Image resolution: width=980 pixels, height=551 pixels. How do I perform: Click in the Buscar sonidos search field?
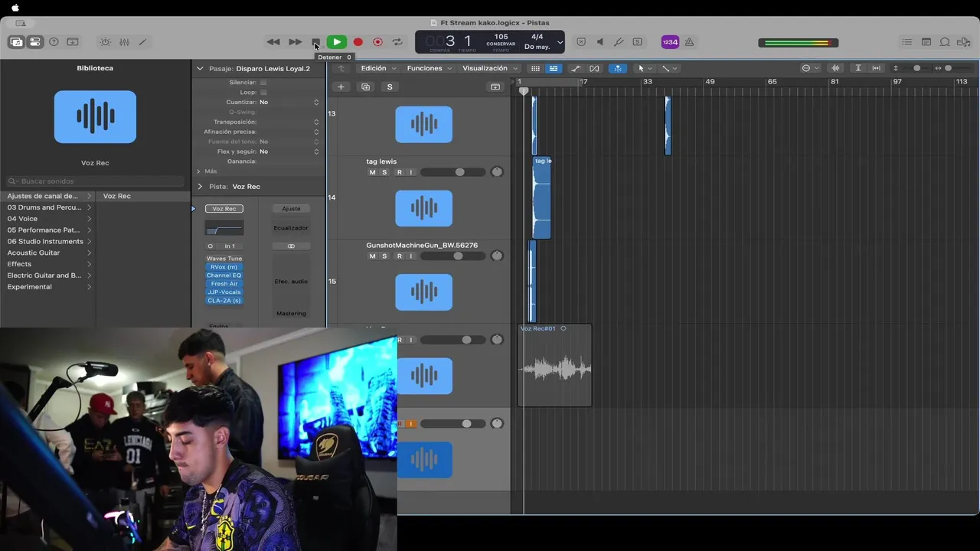(x=95, y=181)
